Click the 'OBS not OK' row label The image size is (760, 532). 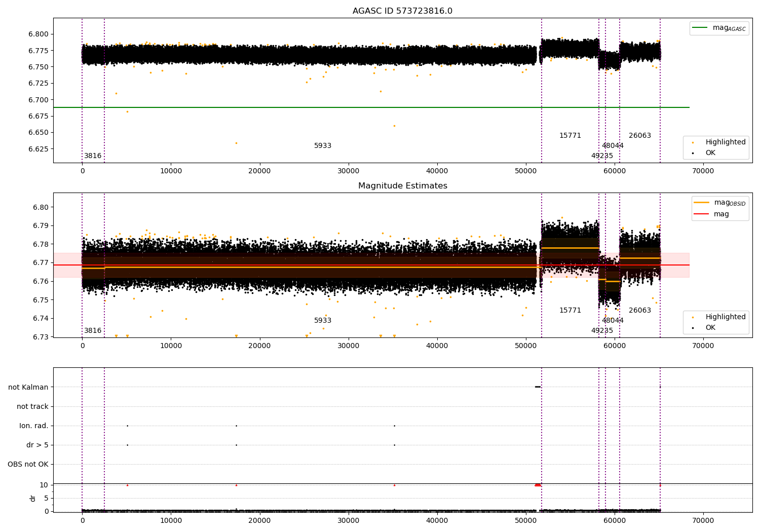(x=28, y=465)
